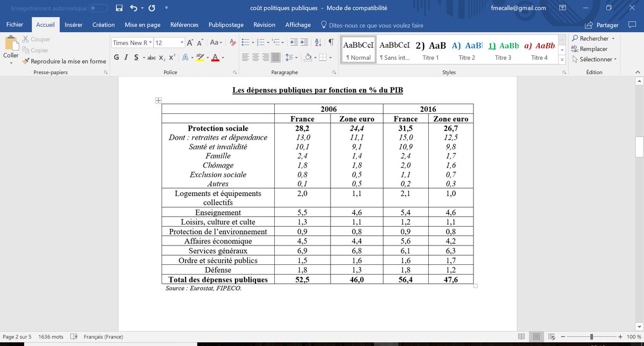The height and width of the screenshot is (346, 644).
Task: Open Police dialog launcher
Action: 235,73
